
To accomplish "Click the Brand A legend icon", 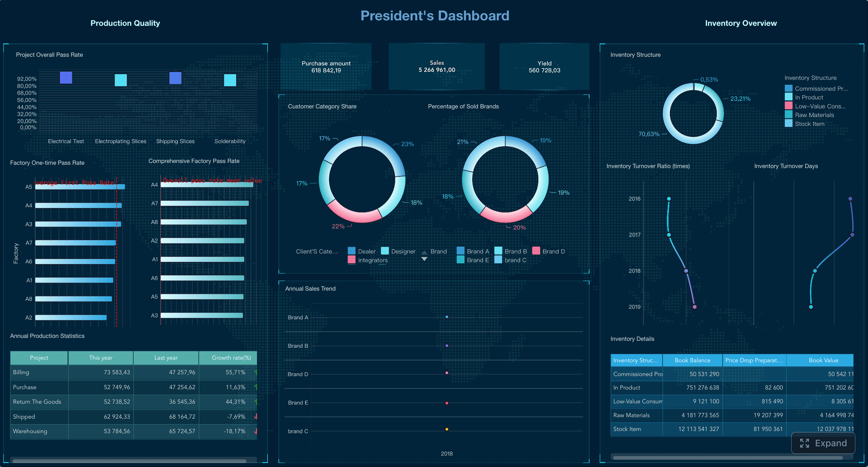I will point(461,251).
